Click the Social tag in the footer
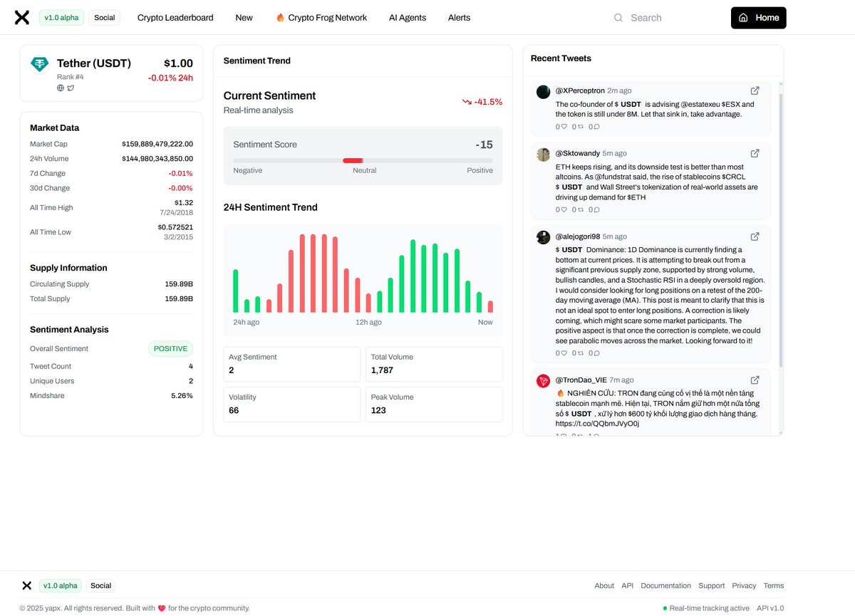The image size is (855, 616). [x=100, y=585]
